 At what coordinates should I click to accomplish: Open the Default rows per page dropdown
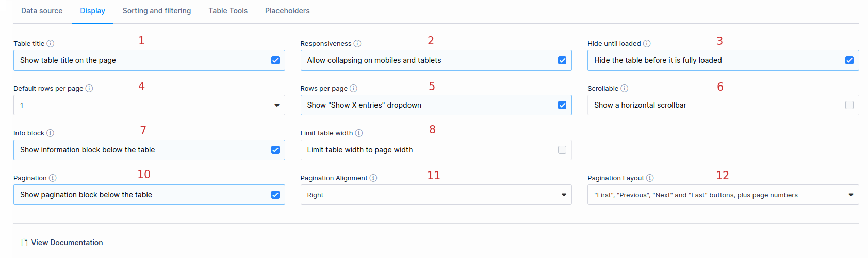(x=149, y=105)
